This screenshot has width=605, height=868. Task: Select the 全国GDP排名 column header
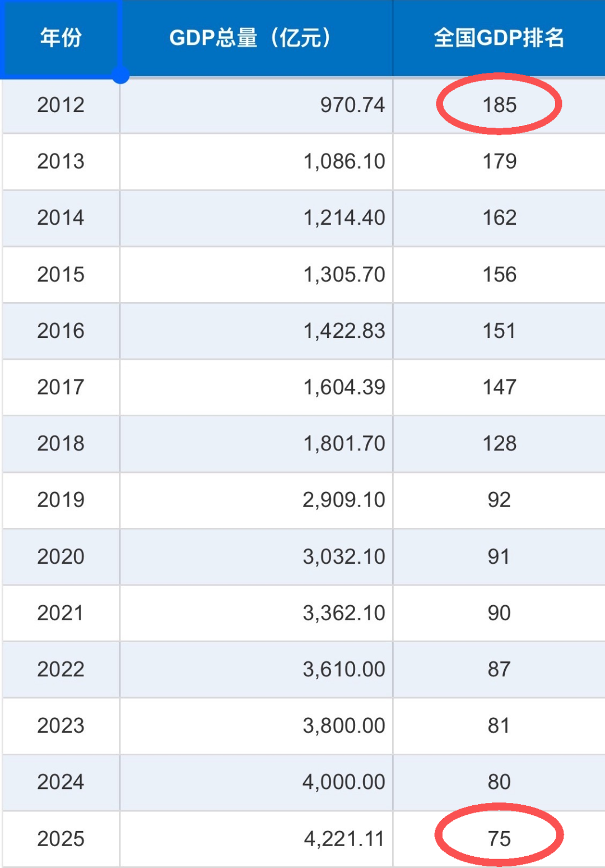pyautogui.click(x=499, y=38)
